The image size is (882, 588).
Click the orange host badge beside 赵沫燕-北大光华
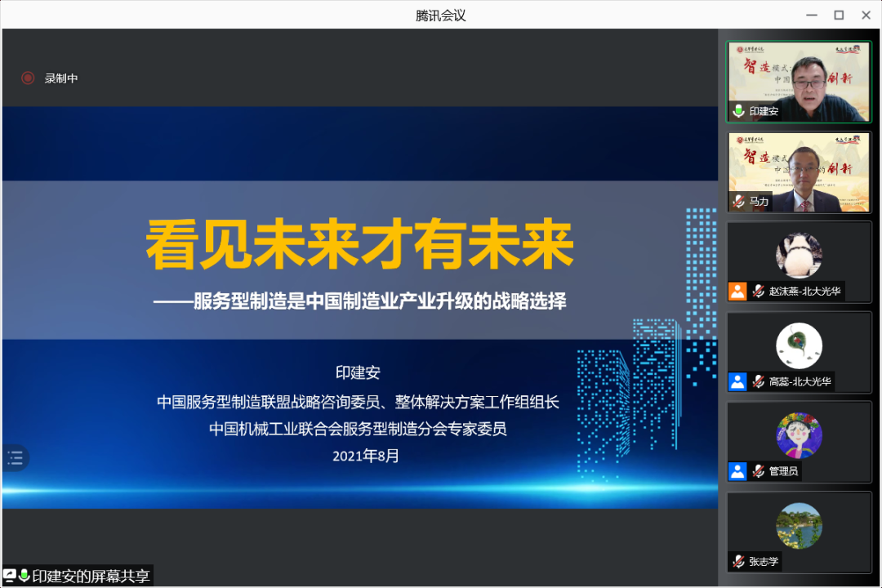(x=737, y=290)
